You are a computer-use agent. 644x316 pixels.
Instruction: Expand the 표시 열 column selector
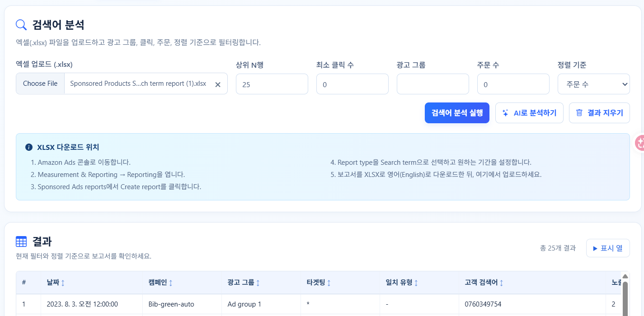608,248
